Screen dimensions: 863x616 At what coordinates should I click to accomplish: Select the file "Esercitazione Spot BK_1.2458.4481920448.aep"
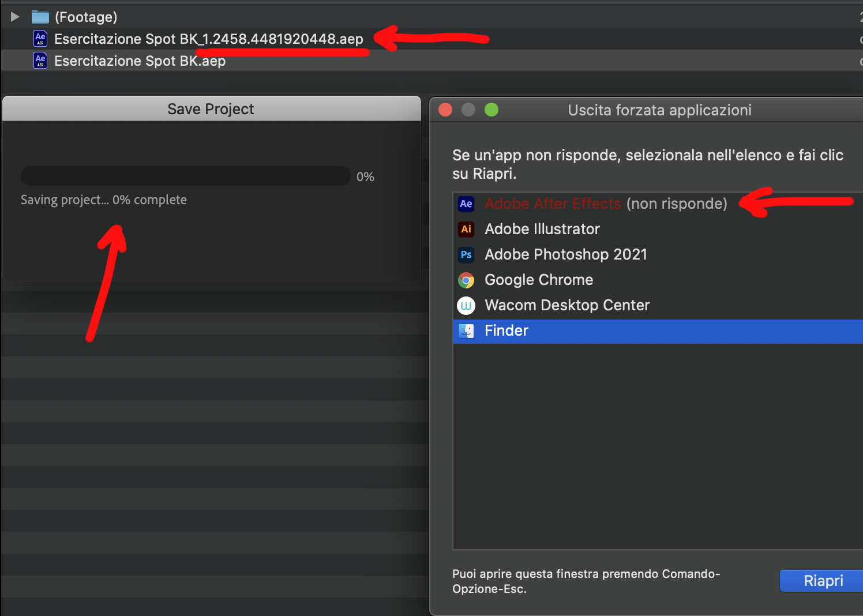[208, 39]
